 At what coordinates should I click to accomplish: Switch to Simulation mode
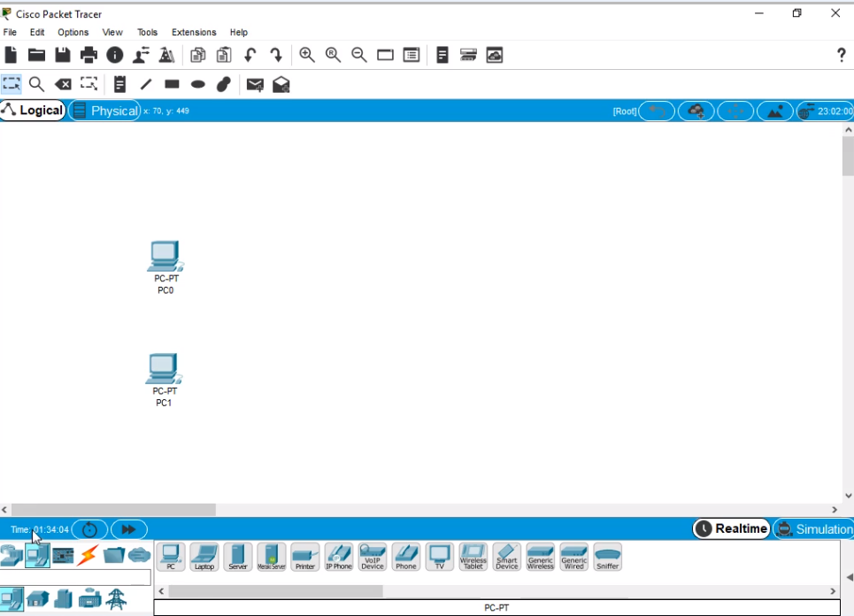coord(815,529)
